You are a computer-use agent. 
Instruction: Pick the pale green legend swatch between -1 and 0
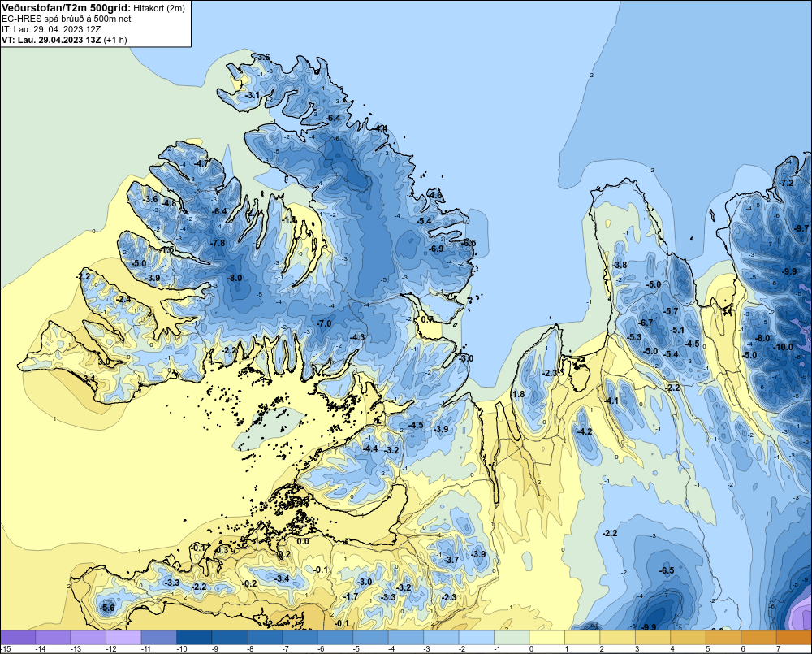point(512,638)
